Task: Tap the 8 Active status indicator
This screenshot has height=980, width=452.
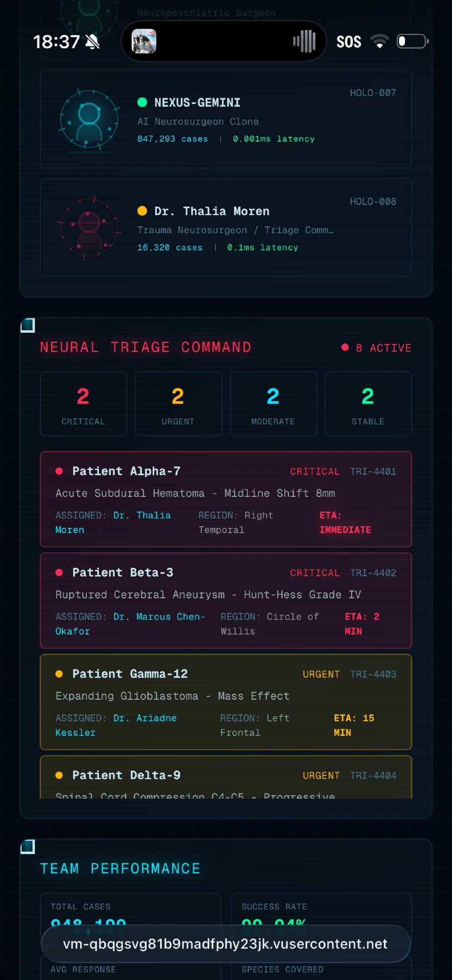Action: [x=377, y=348]
